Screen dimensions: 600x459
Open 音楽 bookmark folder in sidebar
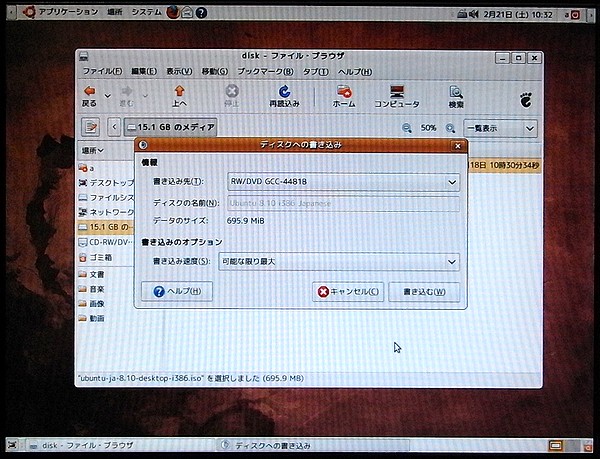[x=91, y=289]
